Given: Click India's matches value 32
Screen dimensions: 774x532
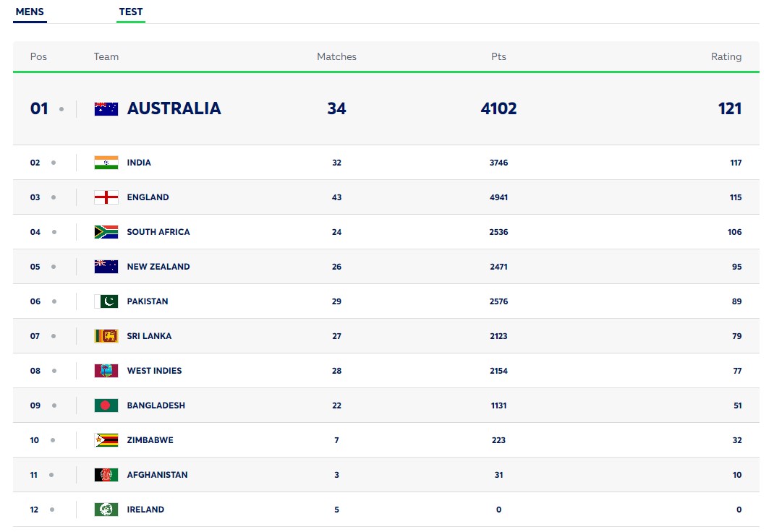Looking at the screenshot, I should point(336,163).
